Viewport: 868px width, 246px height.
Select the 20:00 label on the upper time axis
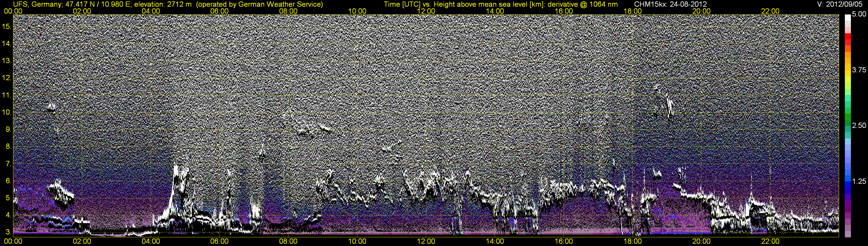tap(702, 11)
